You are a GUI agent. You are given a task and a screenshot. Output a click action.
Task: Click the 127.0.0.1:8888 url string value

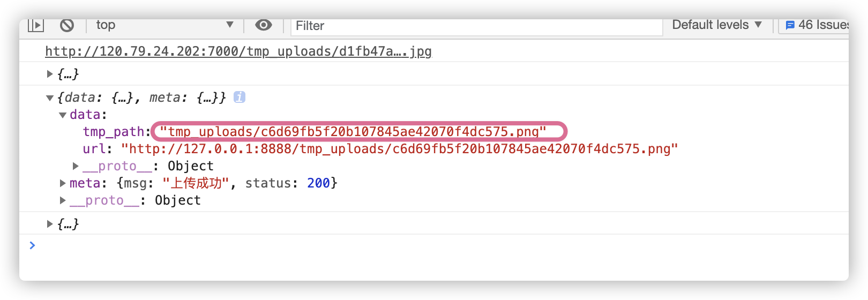[400, 149]
